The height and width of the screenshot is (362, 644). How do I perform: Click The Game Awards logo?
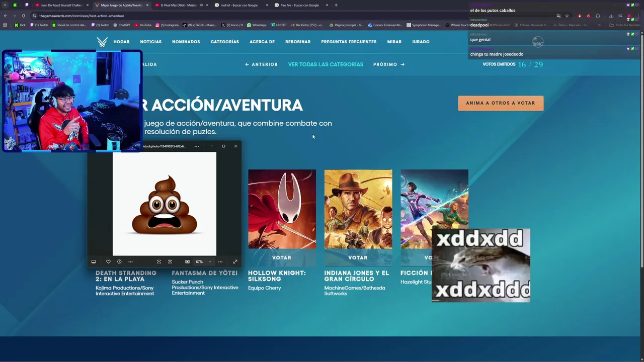pyautogui.click(x=102, y=42)
